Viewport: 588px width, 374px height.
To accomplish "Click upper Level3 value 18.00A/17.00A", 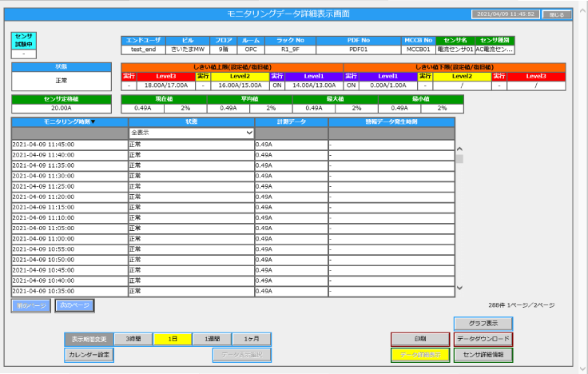I will coord(165,86).
